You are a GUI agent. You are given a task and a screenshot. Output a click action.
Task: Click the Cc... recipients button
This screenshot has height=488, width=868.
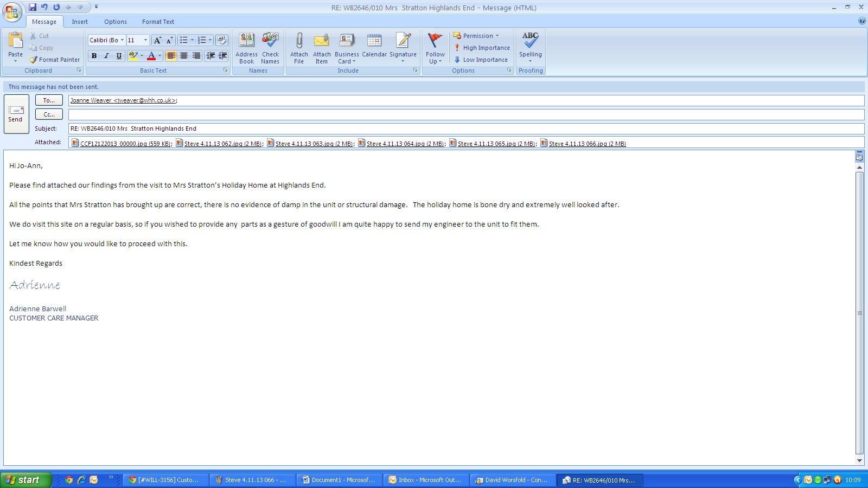click(49, 114)
